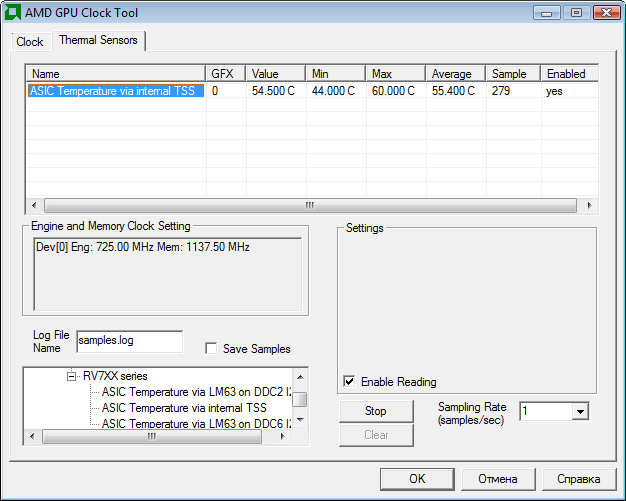Screen dimensions: 626x501
Task: Click the 60.000 C max cell
Action: click(x=393, y=91)
